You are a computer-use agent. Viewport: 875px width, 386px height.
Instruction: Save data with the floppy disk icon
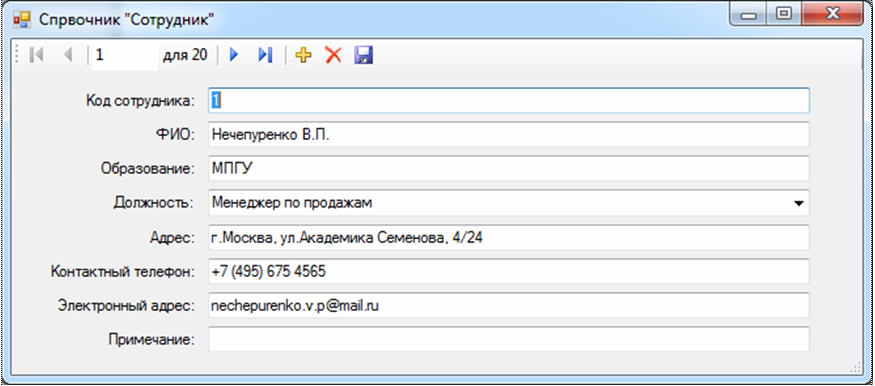pyautogui.click(x=363, y=55)
